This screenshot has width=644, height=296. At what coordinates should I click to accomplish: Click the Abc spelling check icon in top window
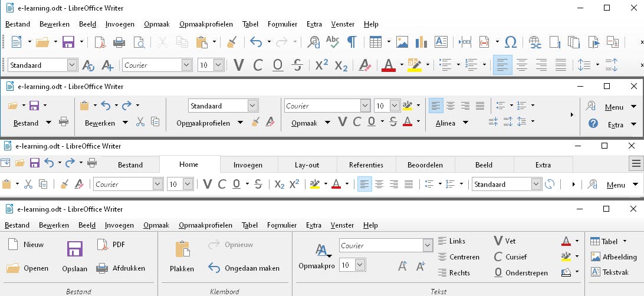point(332,41)
